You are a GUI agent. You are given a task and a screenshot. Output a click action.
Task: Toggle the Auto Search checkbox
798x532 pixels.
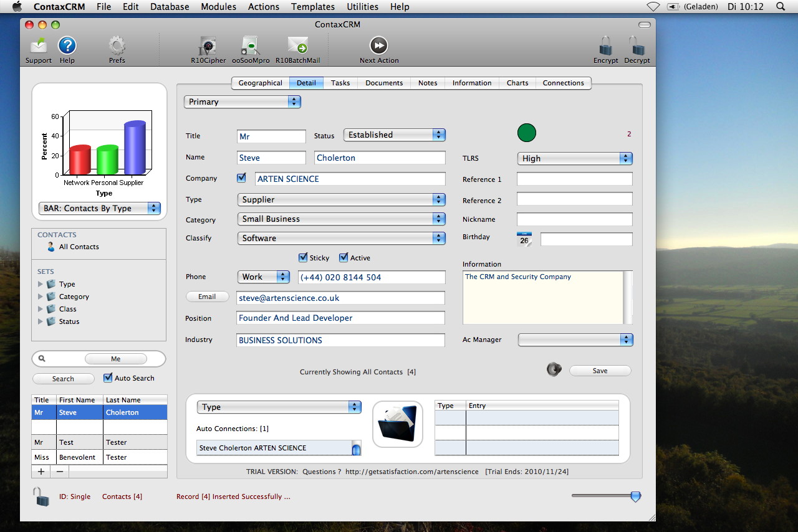pyautogui.click(x=108, y=378)
